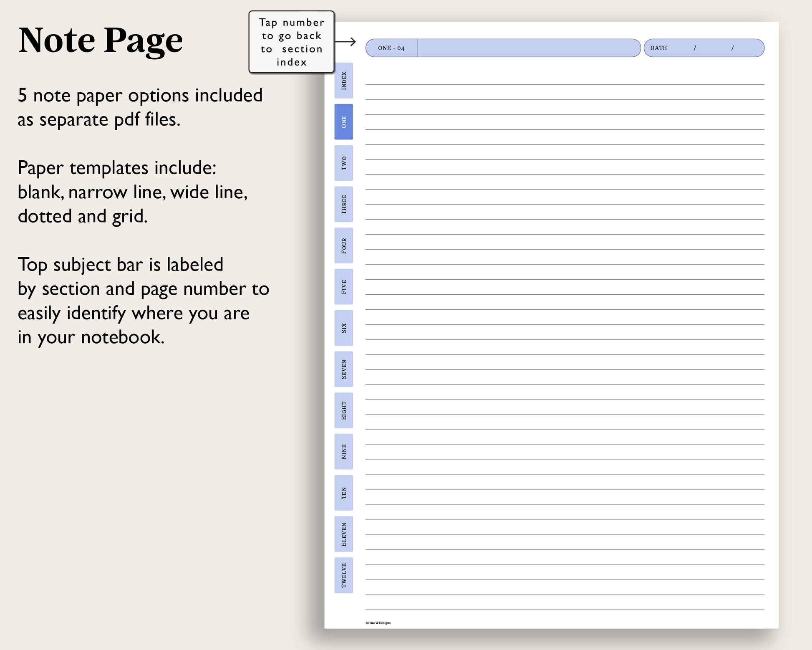Tap the ONE - 04 page label
The height and width of the screenshot is (650, 812).
[x=391, y=48]
